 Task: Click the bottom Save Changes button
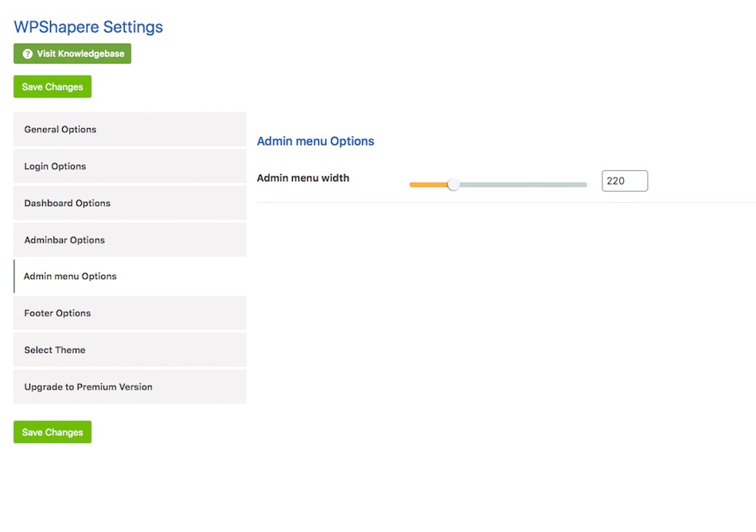tap(53, 433)
